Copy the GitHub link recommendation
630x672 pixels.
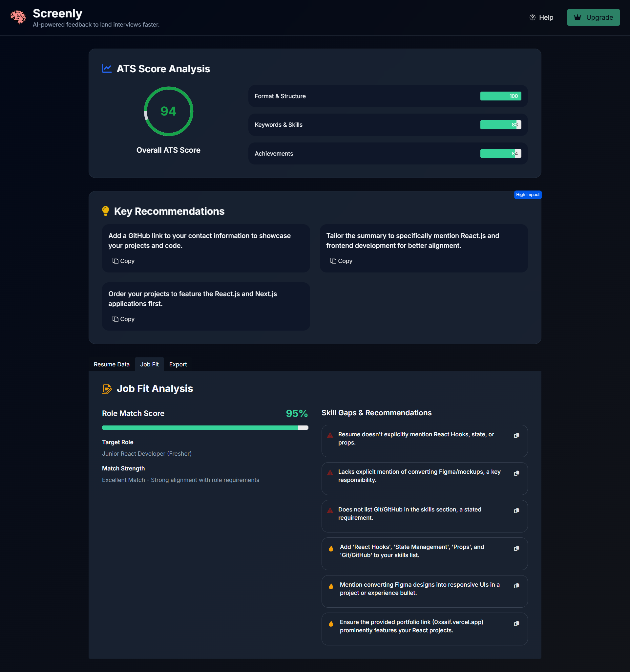point(123,261)
